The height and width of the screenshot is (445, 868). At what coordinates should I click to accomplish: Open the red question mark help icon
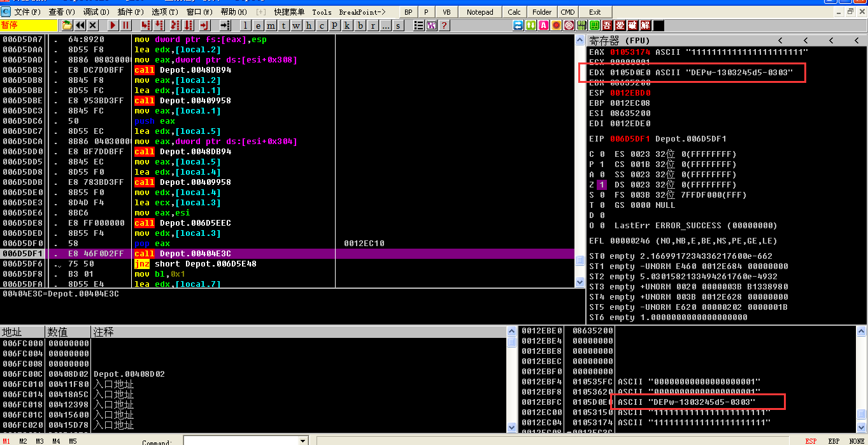[444, 26]
